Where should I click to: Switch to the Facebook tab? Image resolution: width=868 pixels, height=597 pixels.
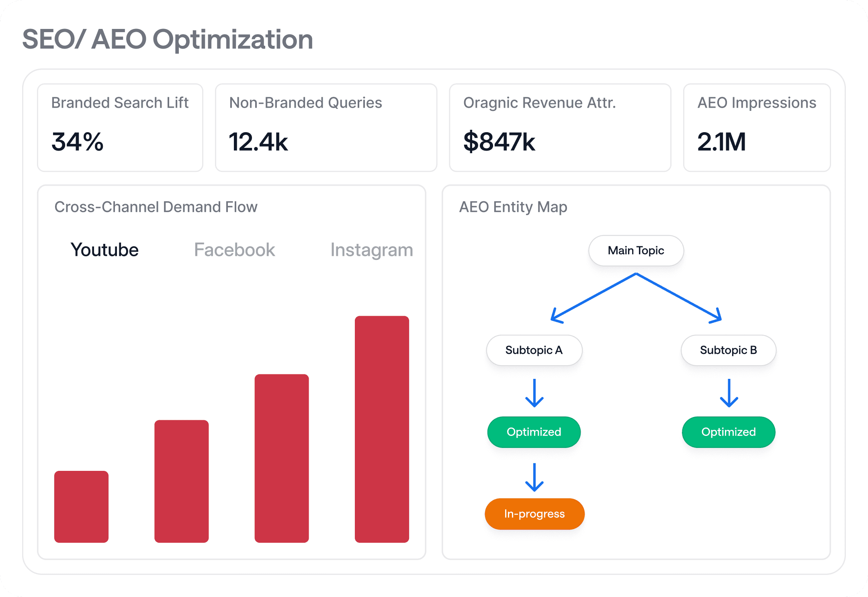(234, 250)
